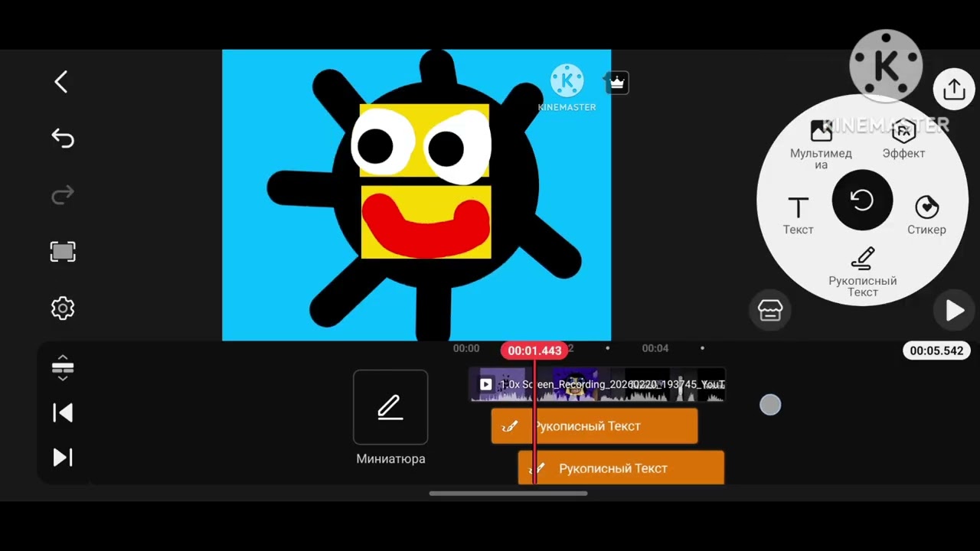
Task: Click the 00:05.542 total duration label
Action: 936,350
